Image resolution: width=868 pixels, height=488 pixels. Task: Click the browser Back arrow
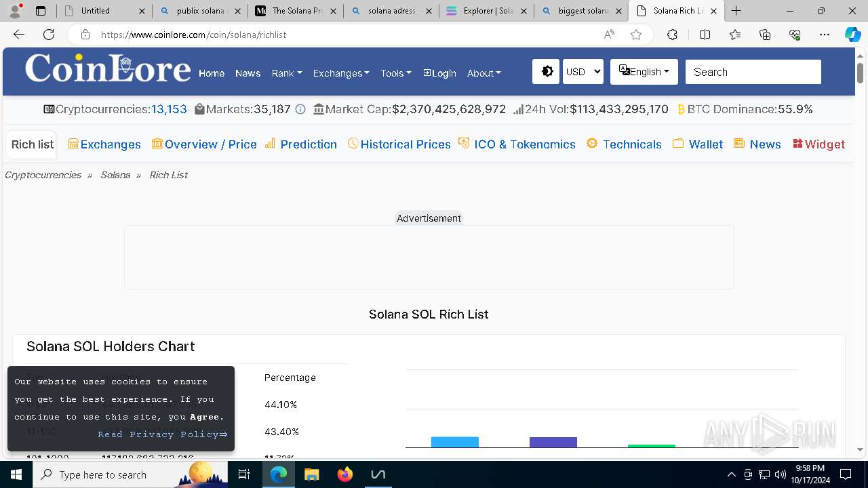tap(19, 35)
